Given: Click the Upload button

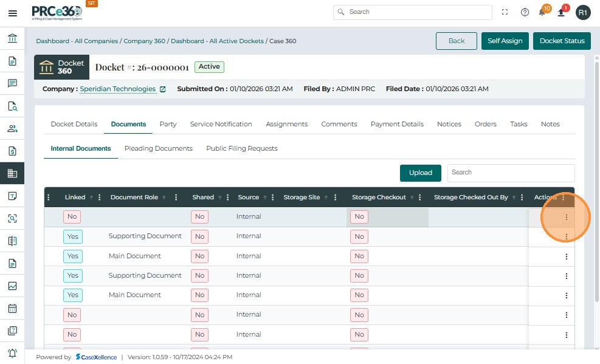Looking at the screenshot, I should (420, 173).
